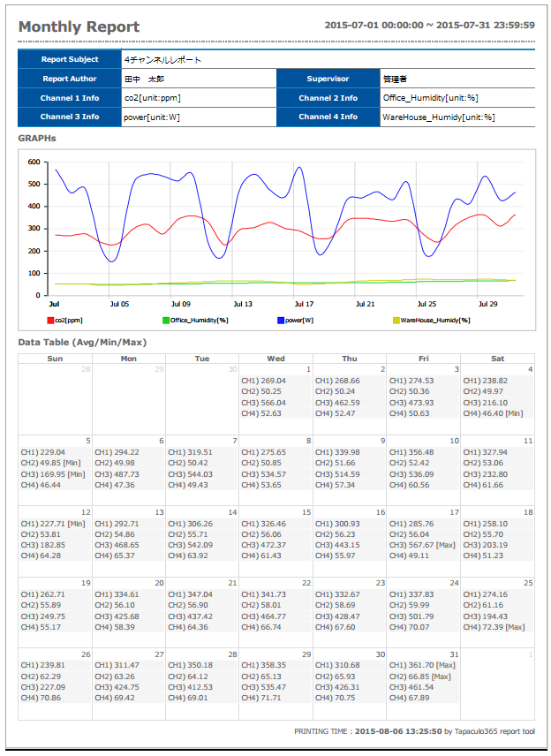
Task: Click the "Monthly Report" title
Action: pos(79,26)
